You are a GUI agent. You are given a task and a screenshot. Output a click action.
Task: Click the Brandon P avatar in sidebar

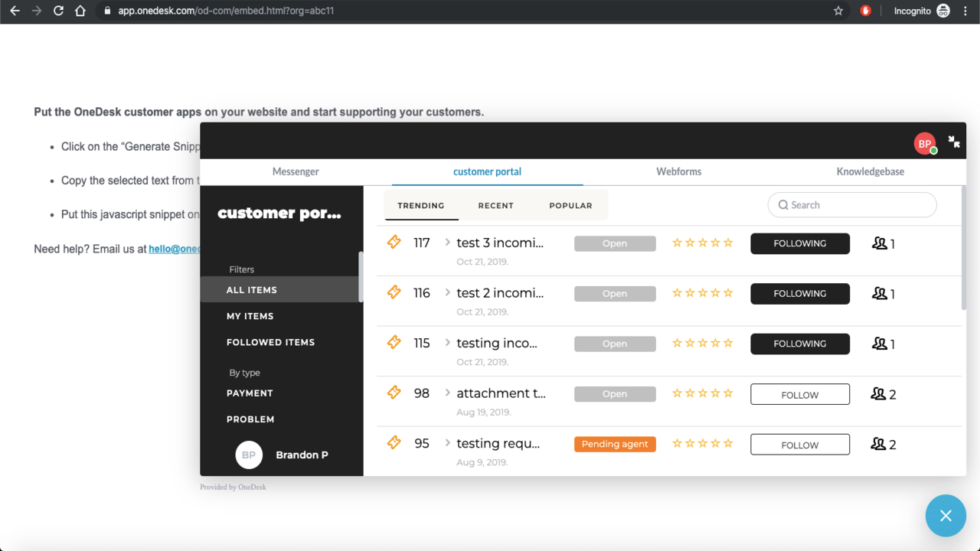(249, 455)
